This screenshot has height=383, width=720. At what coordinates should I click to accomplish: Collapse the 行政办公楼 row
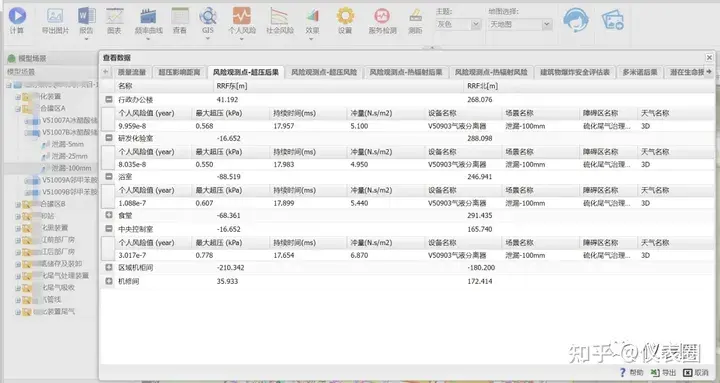109,99
